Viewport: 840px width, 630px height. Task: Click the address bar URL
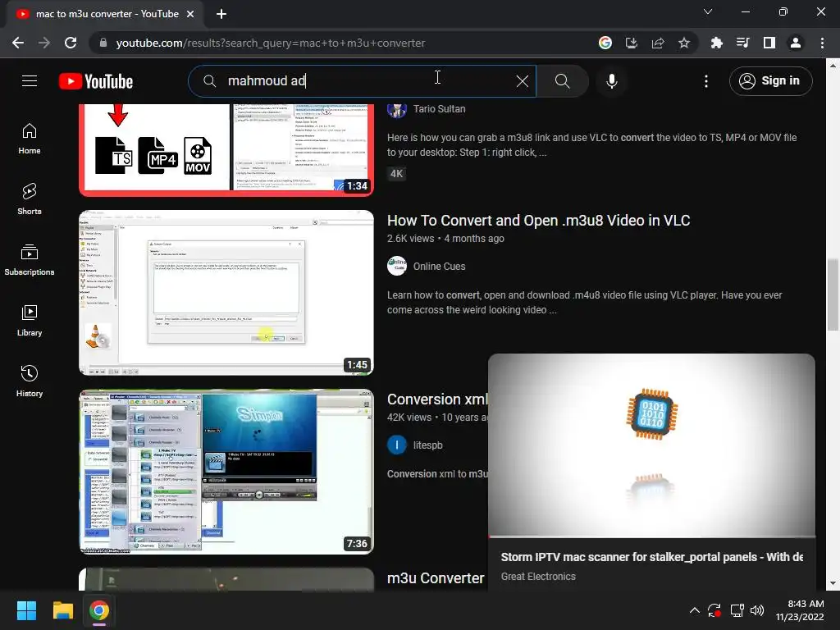tap(271, 43)
